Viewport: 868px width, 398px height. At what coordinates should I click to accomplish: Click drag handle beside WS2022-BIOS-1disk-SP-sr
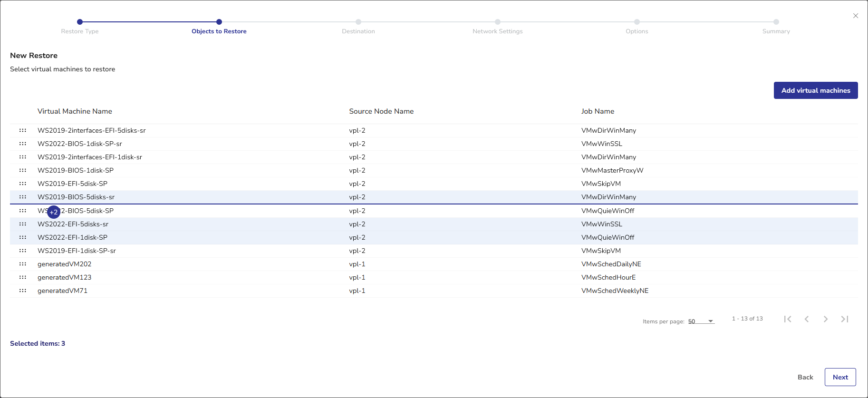pyautogui.click(x=23, y=144)
